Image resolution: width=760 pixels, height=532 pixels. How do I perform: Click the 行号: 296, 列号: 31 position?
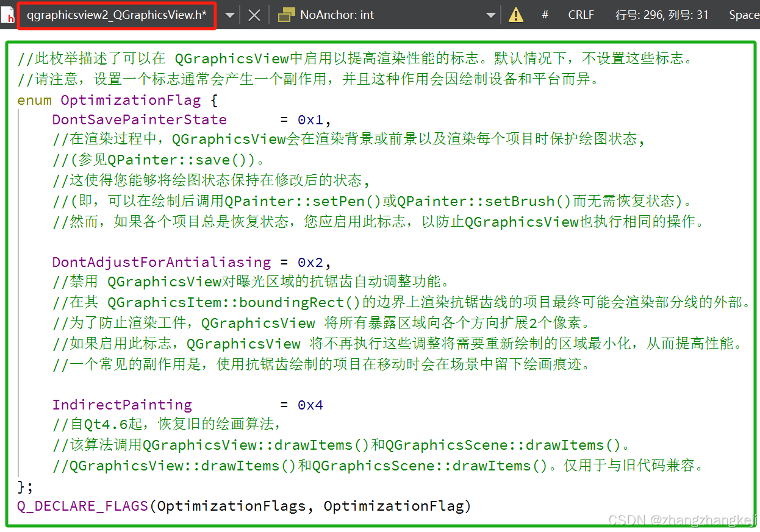tap(662, 15)
